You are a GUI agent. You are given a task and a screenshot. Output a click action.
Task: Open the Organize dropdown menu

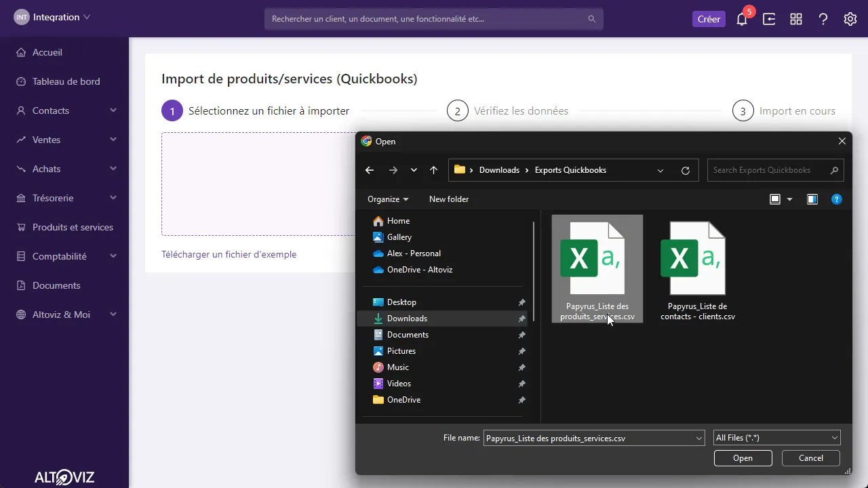[x=388, y=199]
